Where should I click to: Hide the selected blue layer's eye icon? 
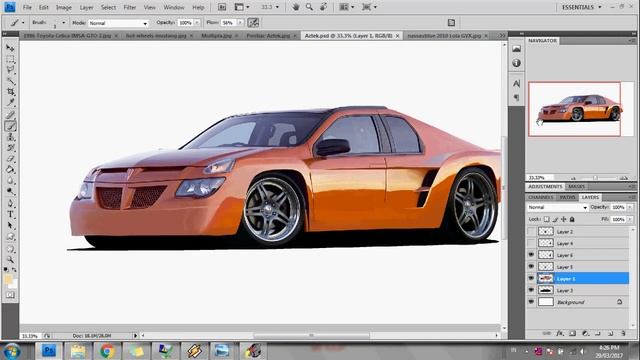pyautogui.click(x=531, y=278)
